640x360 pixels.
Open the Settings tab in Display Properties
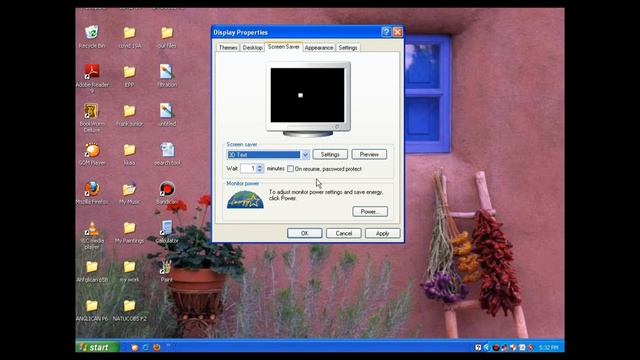(x=348, y=48)
